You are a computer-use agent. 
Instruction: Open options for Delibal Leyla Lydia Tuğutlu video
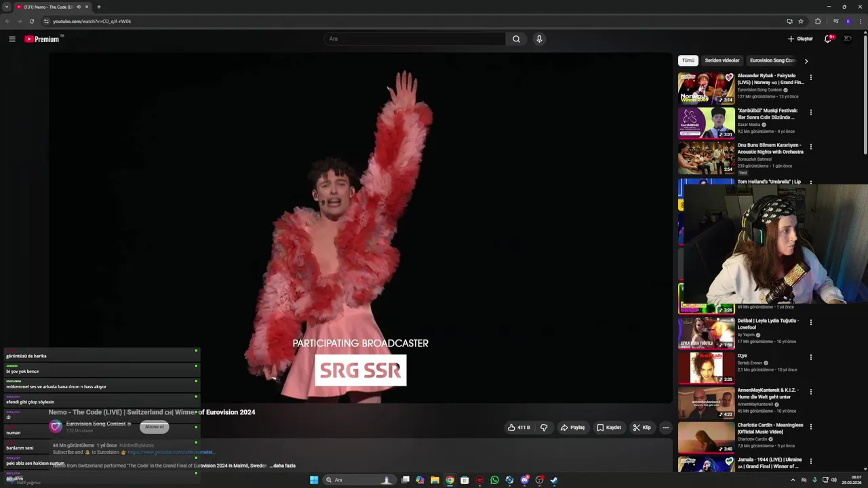810,322
